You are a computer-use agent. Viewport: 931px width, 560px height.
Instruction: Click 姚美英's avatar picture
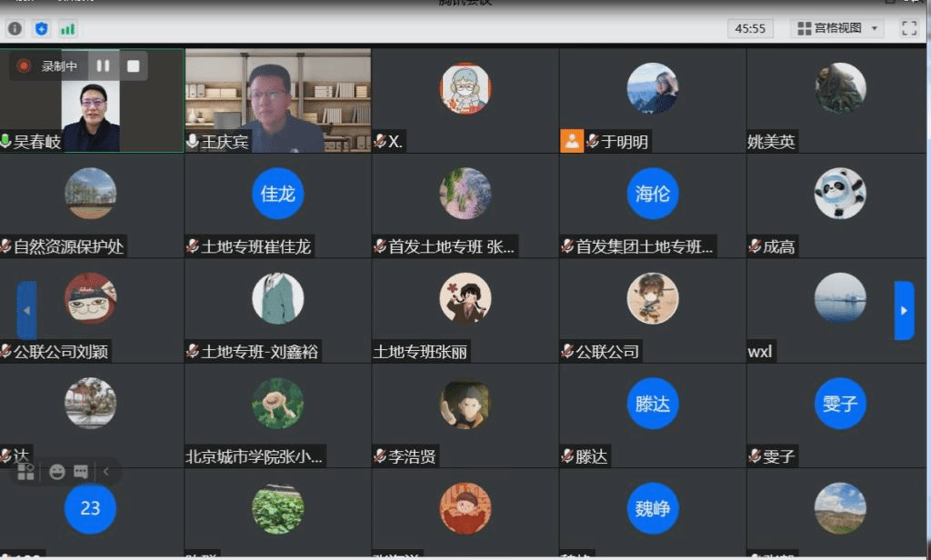840,88
